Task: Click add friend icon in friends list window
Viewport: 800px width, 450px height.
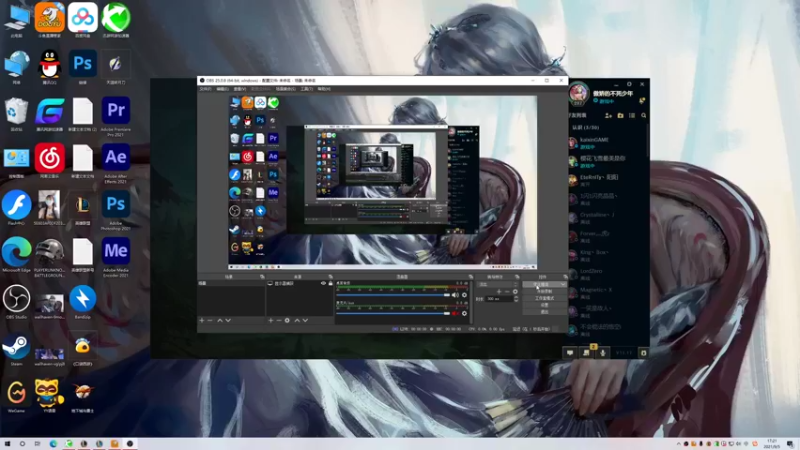Action: pyautogui.click(x=608, y=116)
